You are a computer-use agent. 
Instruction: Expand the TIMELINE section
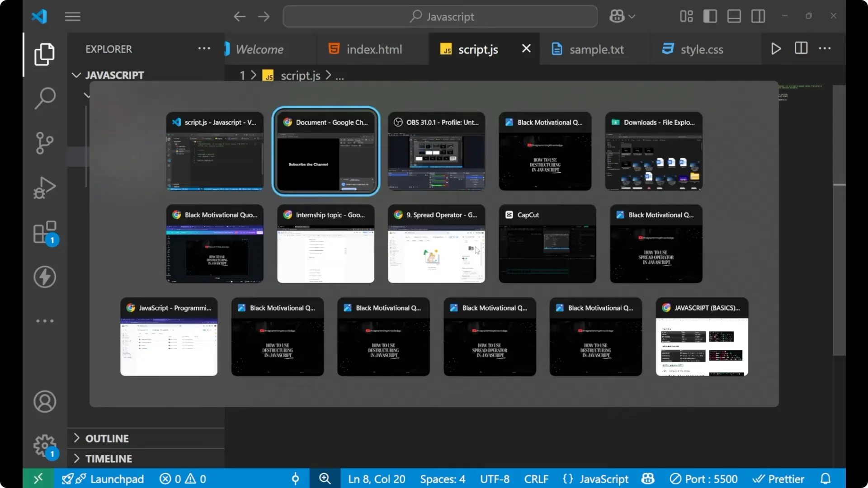click(108, 459)
